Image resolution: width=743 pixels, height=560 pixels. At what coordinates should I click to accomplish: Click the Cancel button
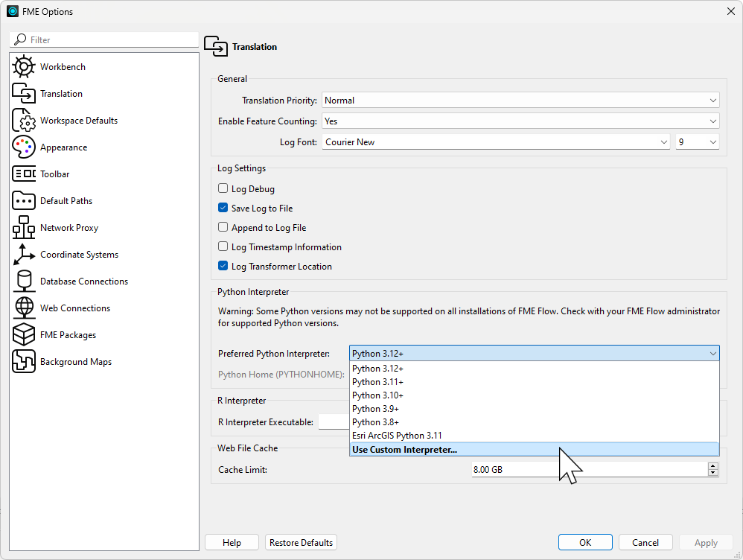(x=645, y=542)
